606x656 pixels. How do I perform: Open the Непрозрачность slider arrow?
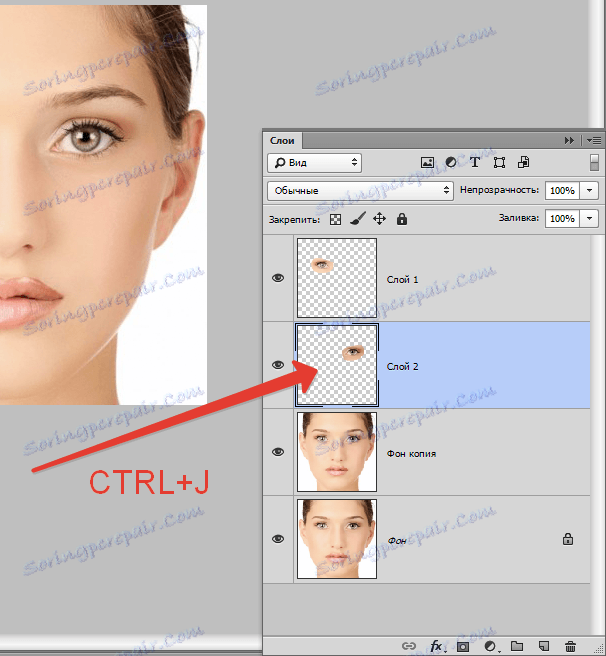click(x=589, y=190)
